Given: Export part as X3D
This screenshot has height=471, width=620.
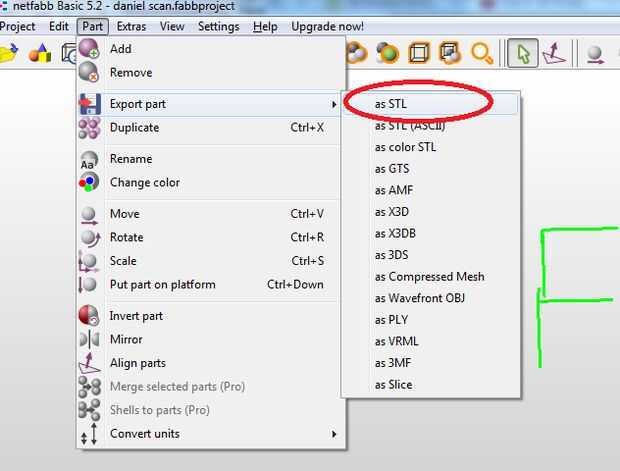Looking at the screenshot, I should [431, 212].
